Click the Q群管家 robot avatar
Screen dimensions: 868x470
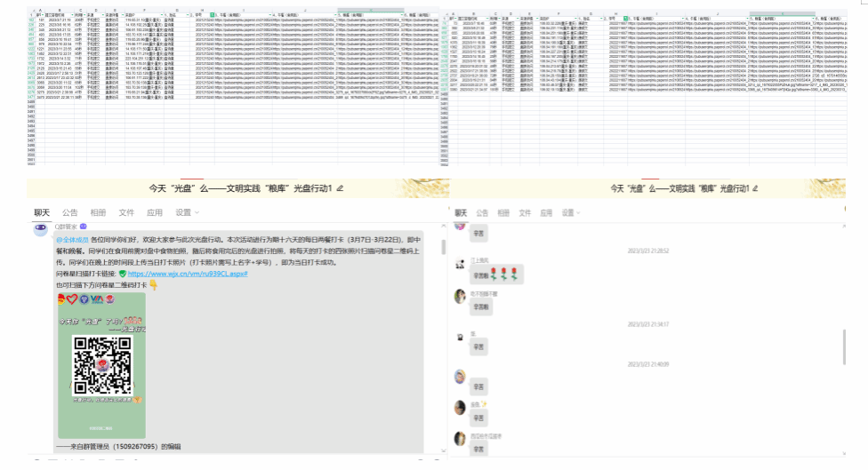(x=40, y=230)
